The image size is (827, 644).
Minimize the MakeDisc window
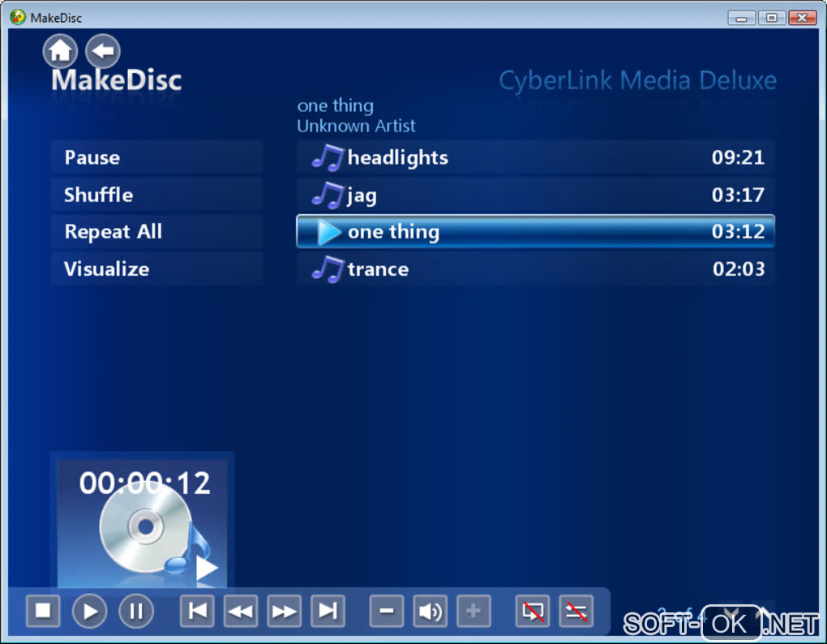click(x=741, y=18)
